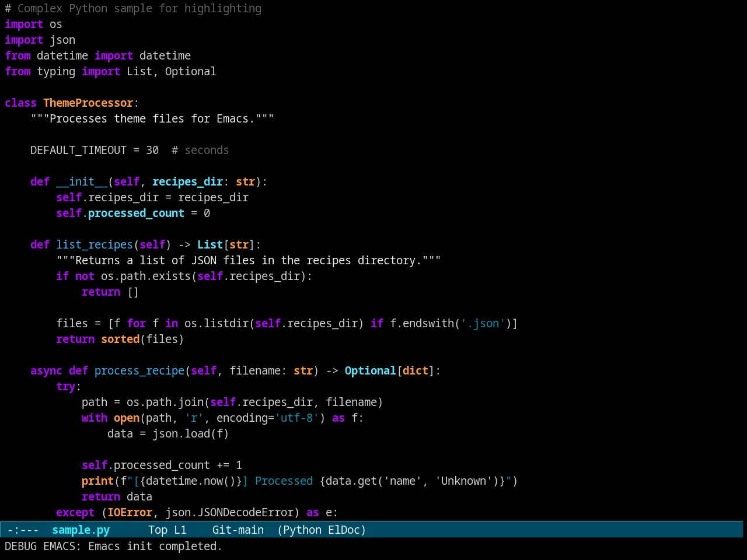Click the 'try' keyword
The image size is (747, 560).
click(x=65, y=386)
